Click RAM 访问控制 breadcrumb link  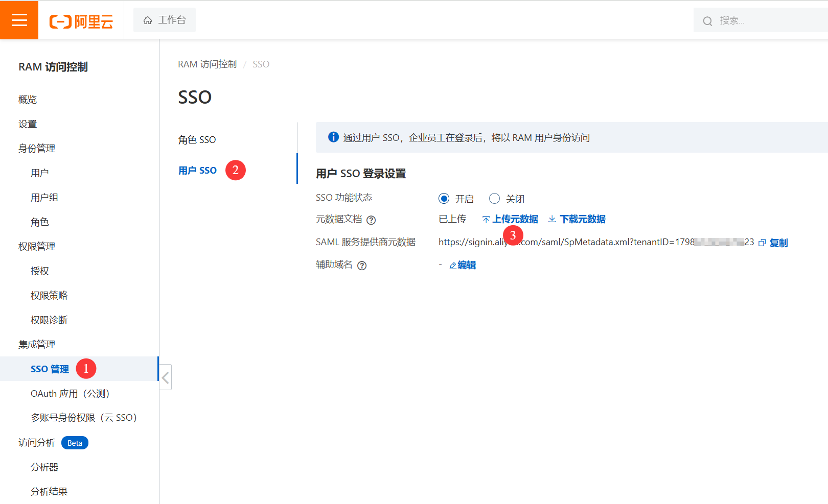click(x=207, y=64)
